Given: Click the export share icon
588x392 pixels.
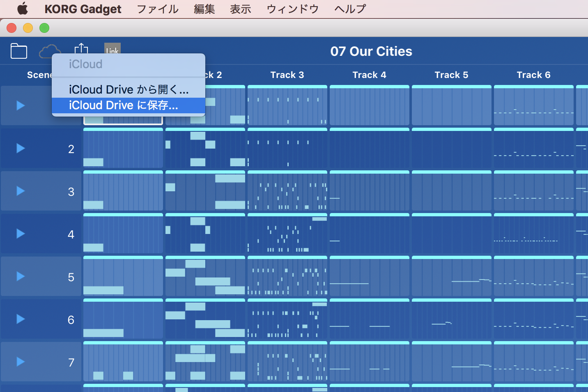Looking at the screenshot, I should click(x=81, y=48).
